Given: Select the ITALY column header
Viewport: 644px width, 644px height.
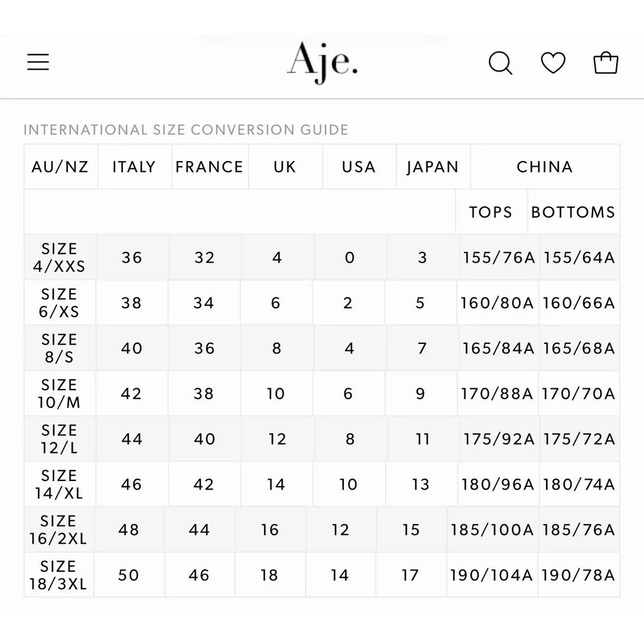Looking at the screenshot, I should click(134, 167).
